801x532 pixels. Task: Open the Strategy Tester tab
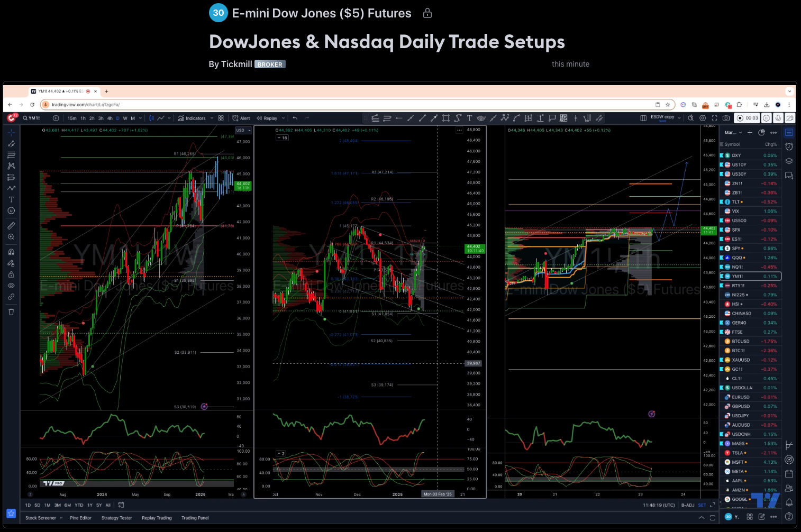click(117, 518)
